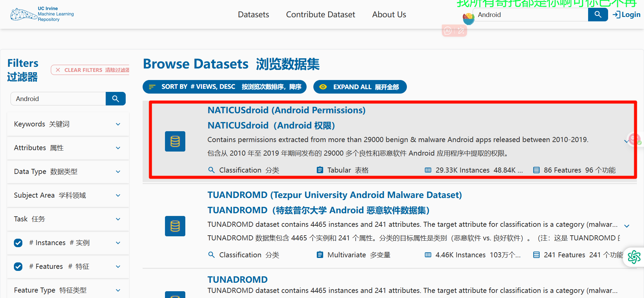Click the magic wand icon in pink overlay
The image size is (644, 298).
click(461, 31)
